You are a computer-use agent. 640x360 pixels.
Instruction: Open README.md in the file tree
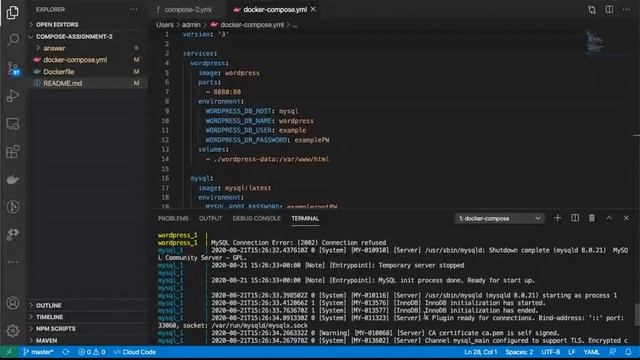87,83
